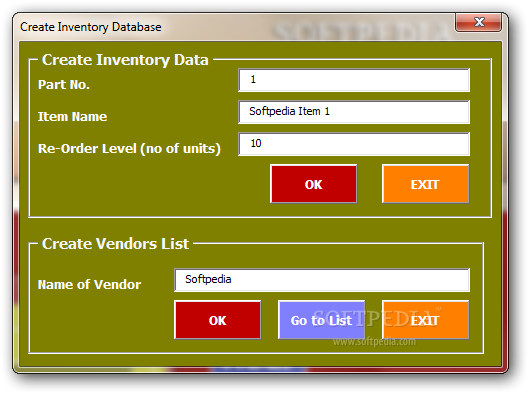Click the Name of Vendor input field
Screen dimensions: 529x394
point(322,280)
